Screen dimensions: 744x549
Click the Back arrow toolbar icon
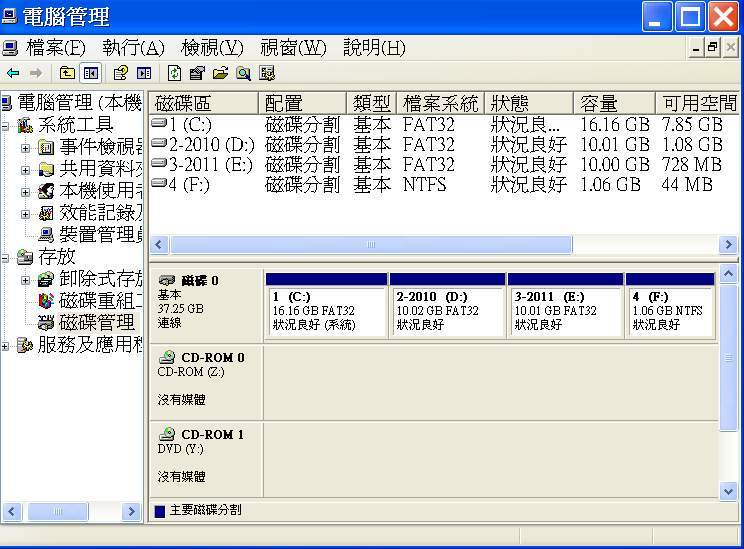(x=13, y=73)
